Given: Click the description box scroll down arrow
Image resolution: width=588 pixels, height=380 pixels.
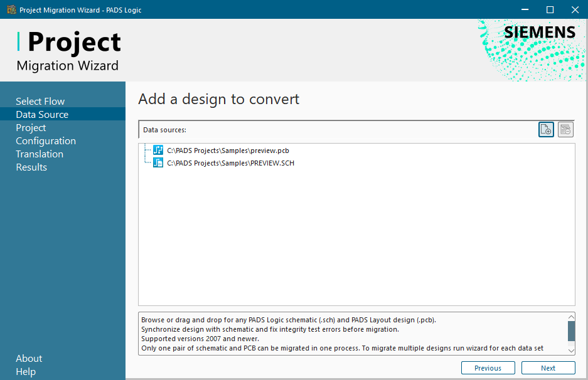Looking at the screenshot, I should pos(571,350).
